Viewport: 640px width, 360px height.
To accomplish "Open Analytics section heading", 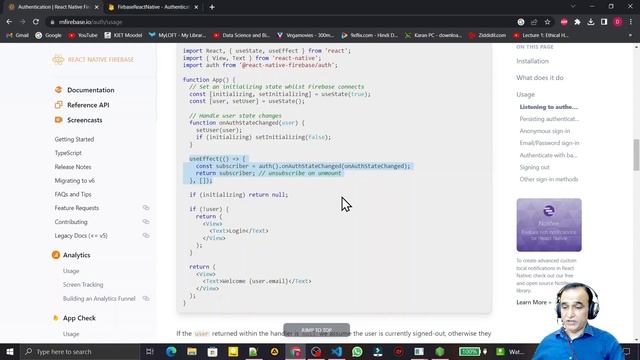I will point(76,255).
